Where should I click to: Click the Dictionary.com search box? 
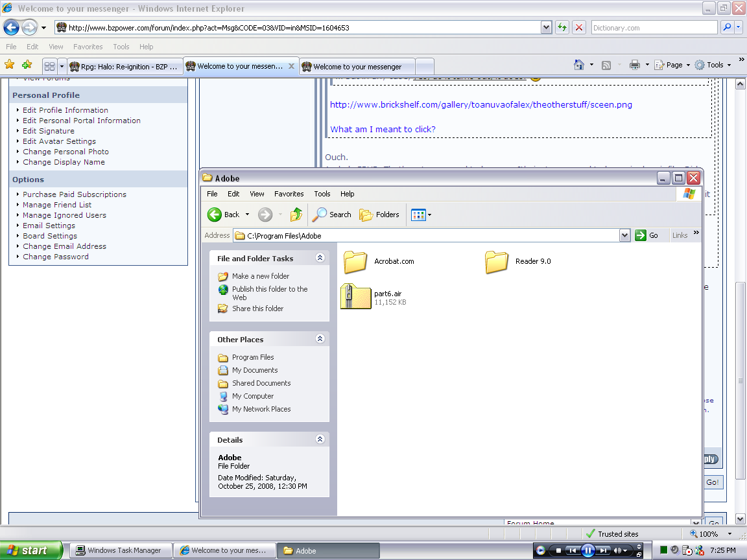[654, 28]
